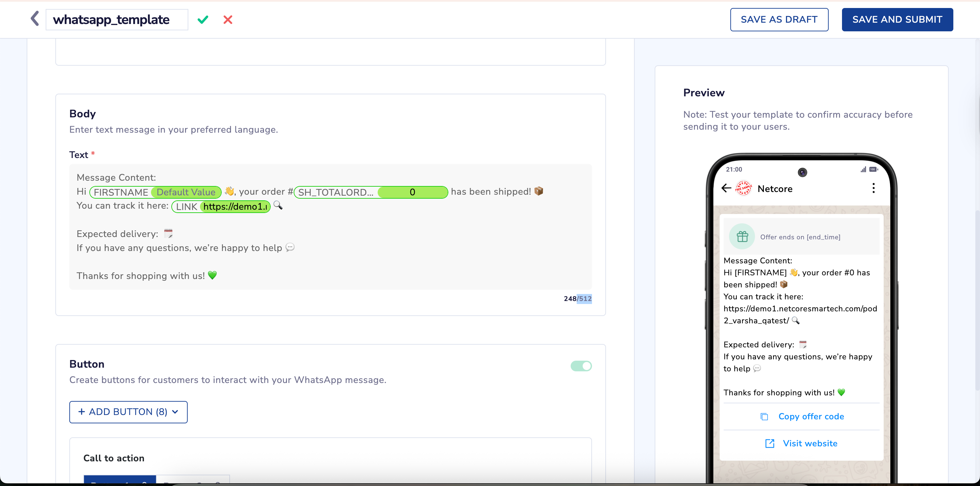Viewport: 980px width, 486px height.
Task: Confirm template name with green checkmark
Action: [203, 19]
